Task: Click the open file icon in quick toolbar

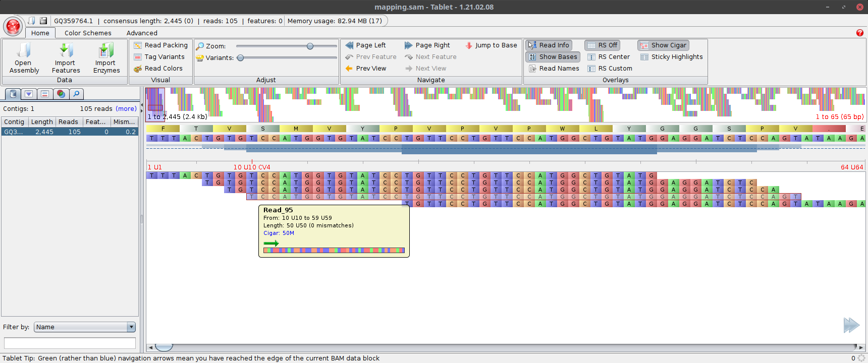Action: click(32, 21)
